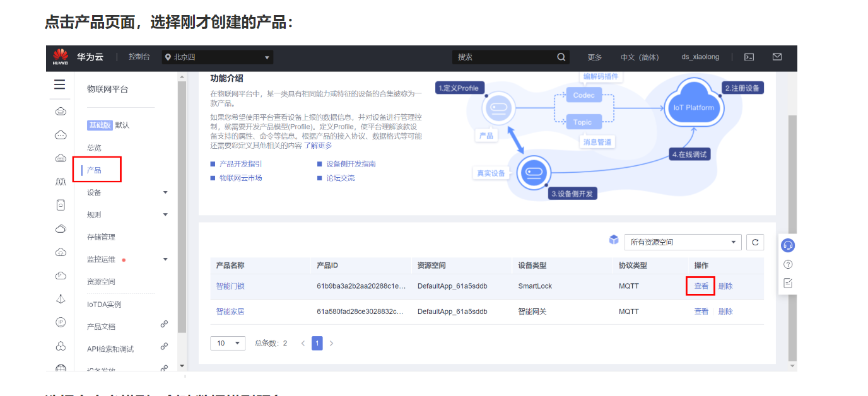This screenshot has height=396, width=868.
Task: Open the ds_xiaolong account menu
Action: [700, 57]
